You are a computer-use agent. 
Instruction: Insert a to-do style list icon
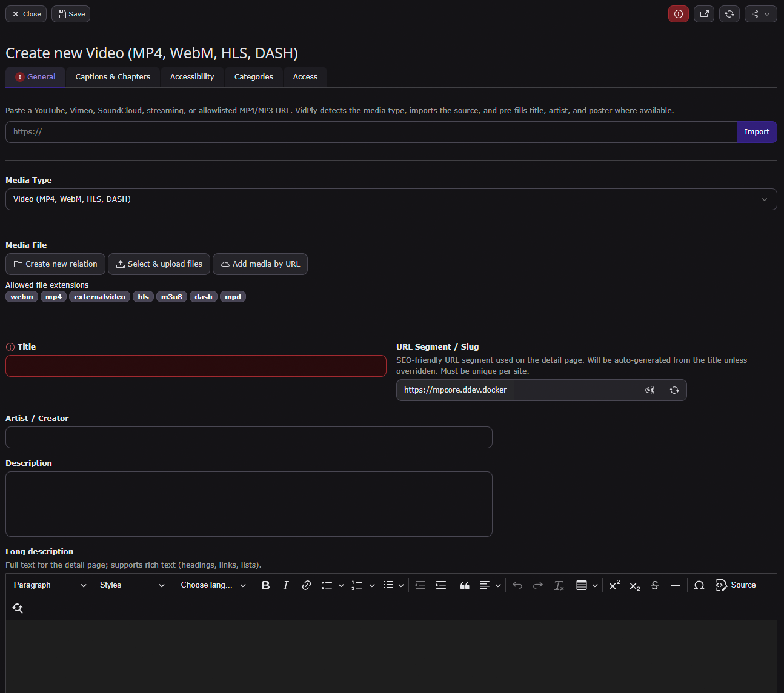(x=327, y=585)
